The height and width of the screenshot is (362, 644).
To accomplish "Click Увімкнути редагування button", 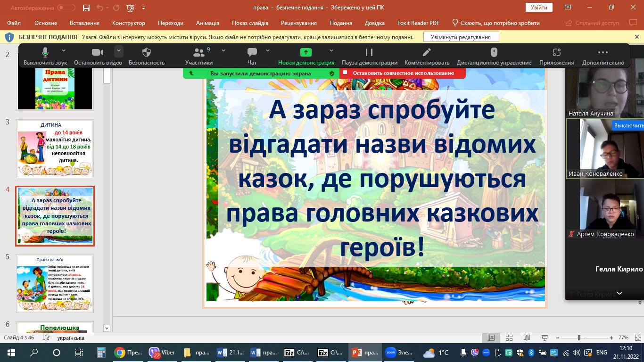I will pos(461,37).
